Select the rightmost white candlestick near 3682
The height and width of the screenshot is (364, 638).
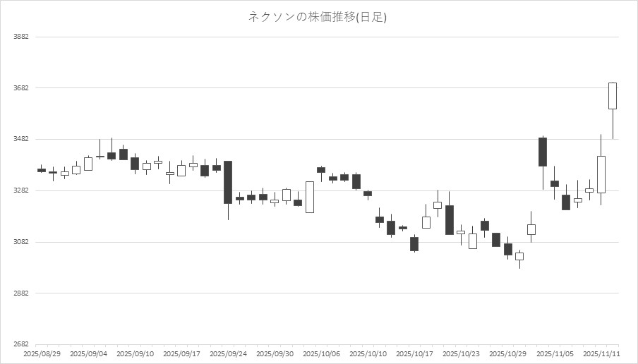point(613,96)
